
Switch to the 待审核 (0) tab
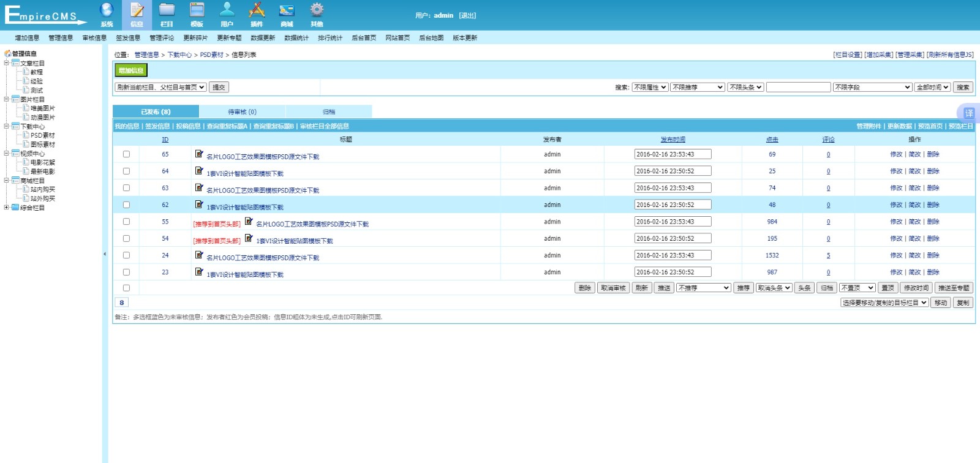242,112
